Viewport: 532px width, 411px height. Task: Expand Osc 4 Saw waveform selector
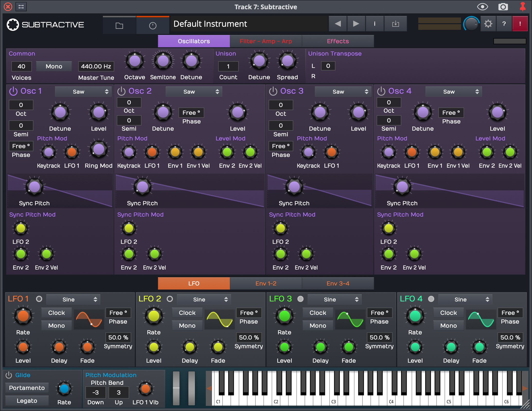tap(454, 92)
